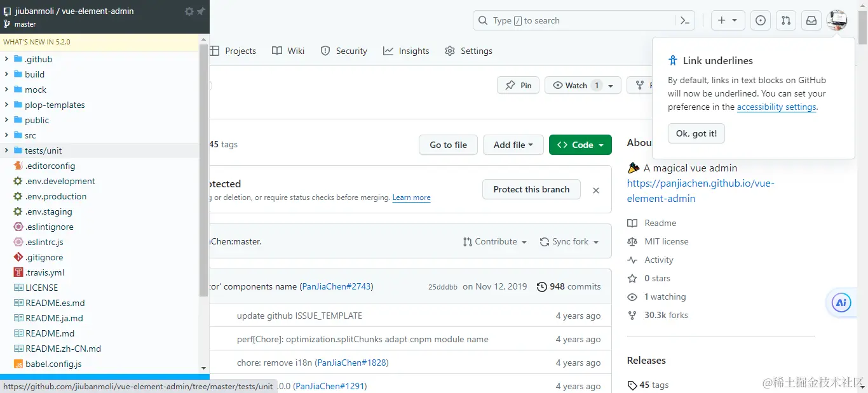Open the command palette icon
Image resolution: width=868 pixels, height=393 pixels.
pyautogui.click(x=684, y=20)
